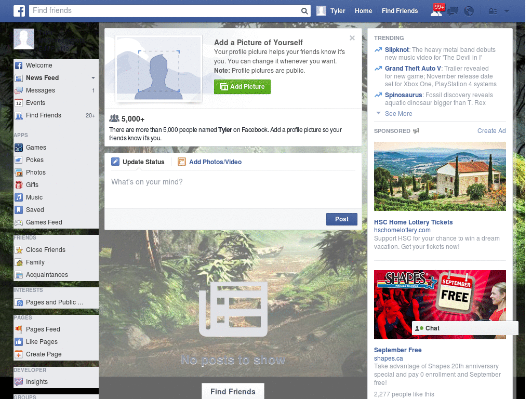532x399 pixels.
Task: Open the September Free ad title
Action: coord(397,350)
